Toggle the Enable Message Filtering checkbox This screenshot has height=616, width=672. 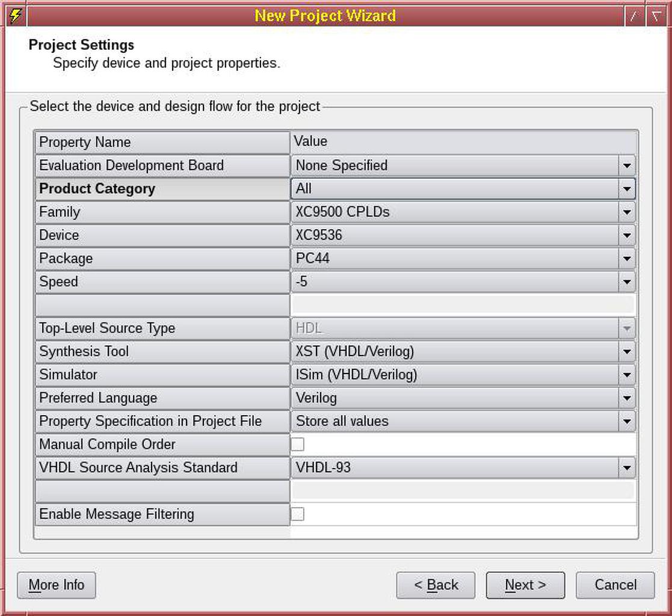(x=298, y=514)
